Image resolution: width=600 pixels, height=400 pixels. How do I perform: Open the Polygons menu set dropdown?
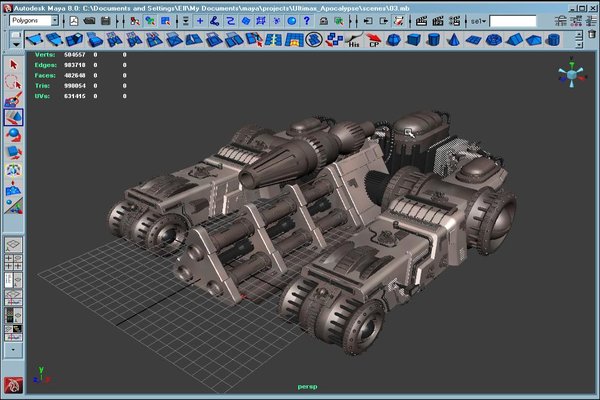[32, 20]
